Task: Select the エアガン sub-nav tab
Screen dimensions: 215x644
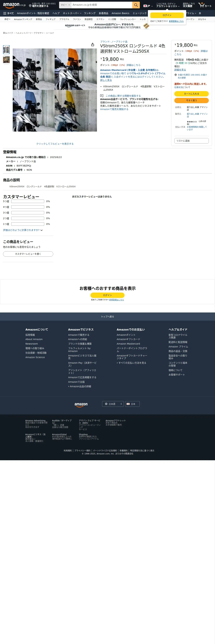Action: point(100,19)
